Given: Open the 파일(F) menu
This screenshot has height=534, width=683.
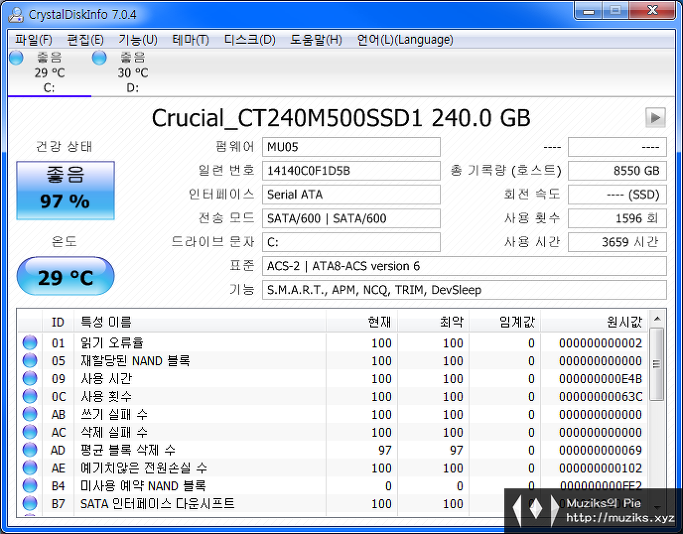Looking at the screenshot, I should pos(34,40).
